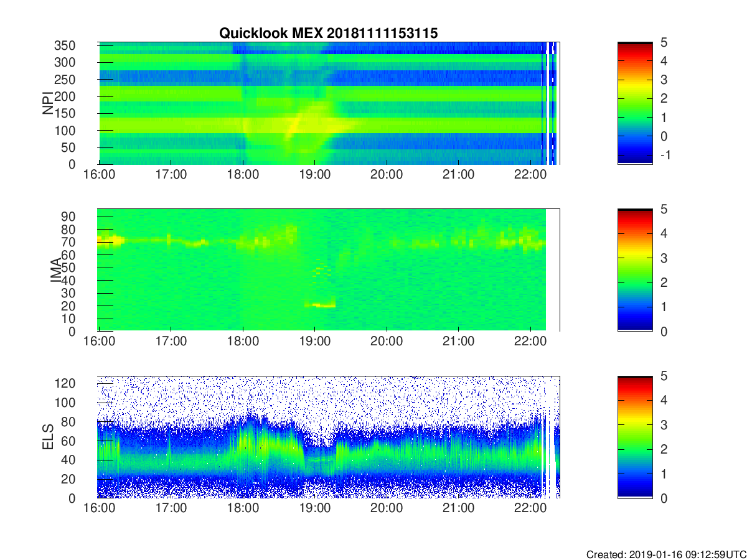Click the ELS y-axis label
The height and width of the screenshot is (560, 747).
click(x=48, y=437)
